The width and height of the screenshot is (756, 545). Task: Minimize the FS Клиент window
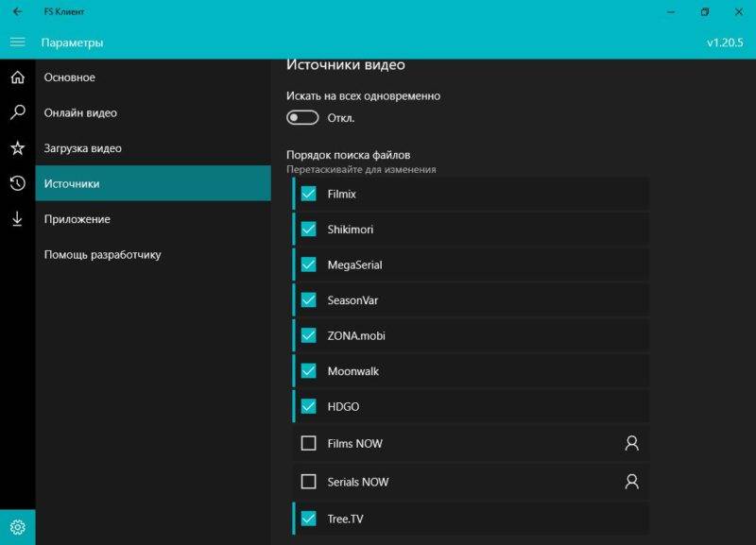click(x=671, y=11)
